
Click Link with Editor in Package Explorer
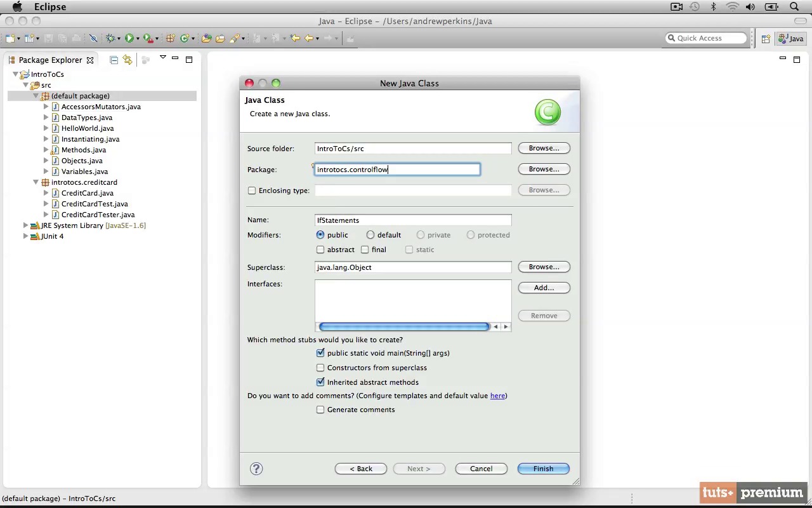(x=128, y=60)
